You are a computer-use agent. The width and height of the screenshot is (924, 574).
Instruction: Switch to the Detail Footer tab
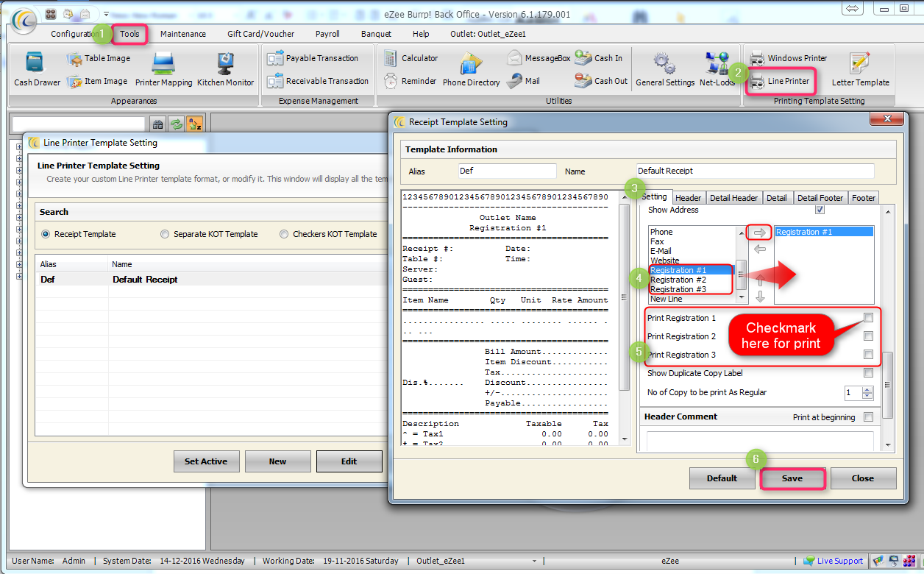coord(820,198)
